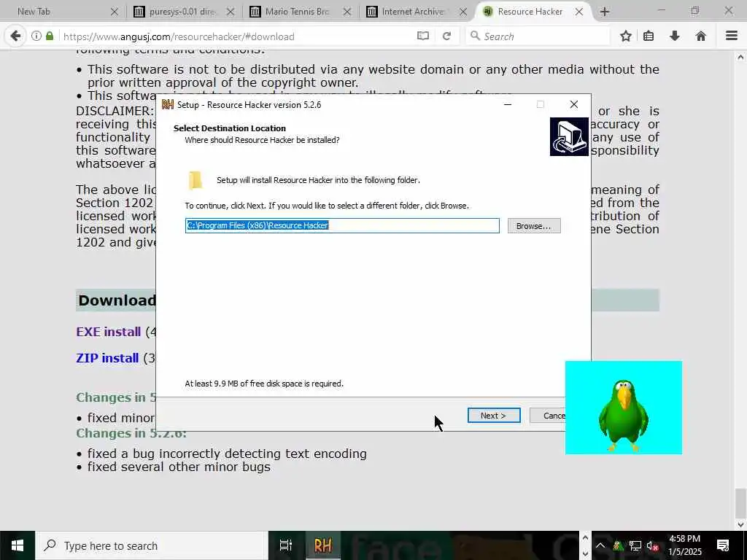Image resolution: width=747 pixels, height=560 pixels.
Task: Click the 'Select Destination Location' heading
Action: (x=230, y=128)
